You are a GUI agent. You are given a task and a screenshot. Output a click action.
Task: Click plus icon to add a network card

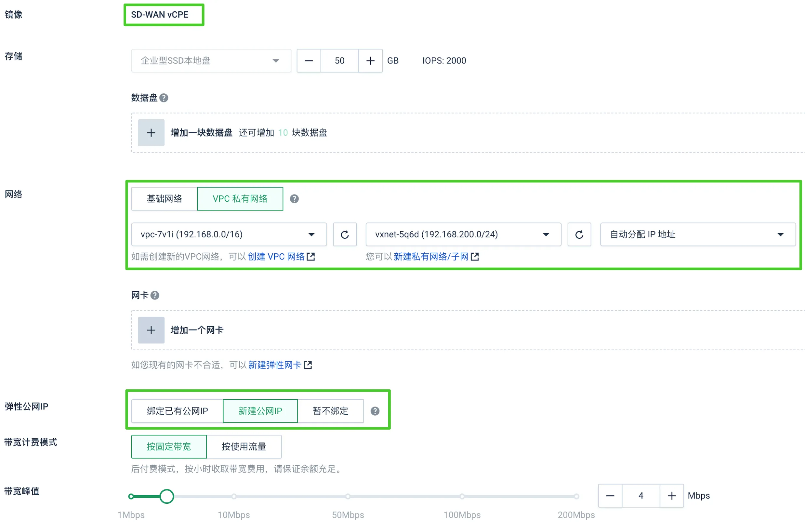tap(151, 330)
